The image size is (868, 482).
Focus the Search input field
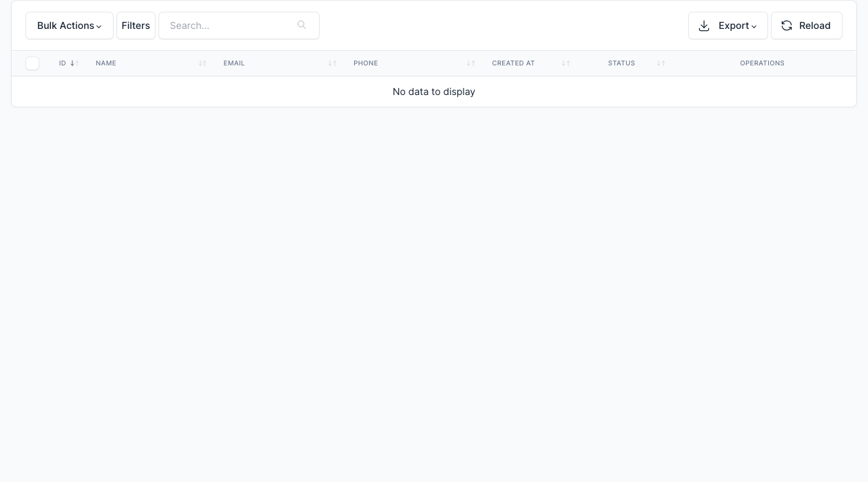239,25
